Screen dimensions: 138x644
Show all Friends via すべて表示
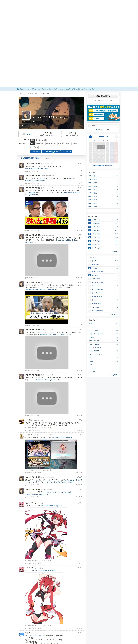[x=114, y=314]
